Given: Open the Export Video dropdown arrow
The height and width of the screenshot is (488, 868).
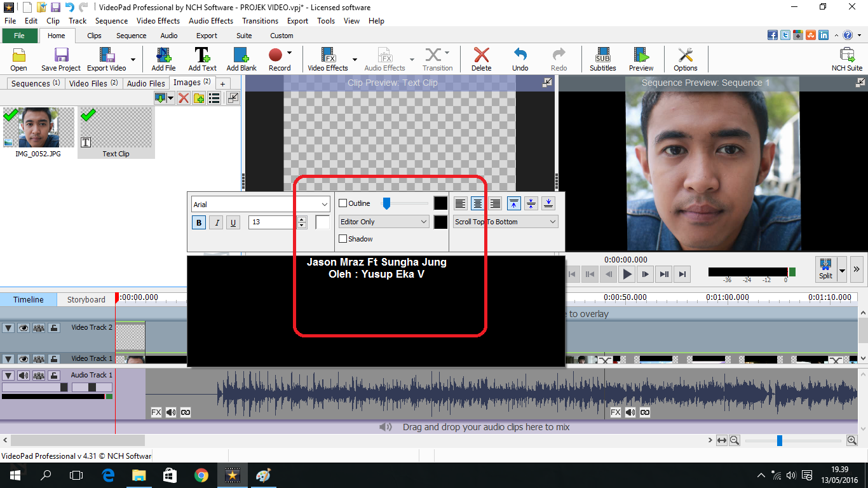Looking at the screenshot, I should coord(133,60).
